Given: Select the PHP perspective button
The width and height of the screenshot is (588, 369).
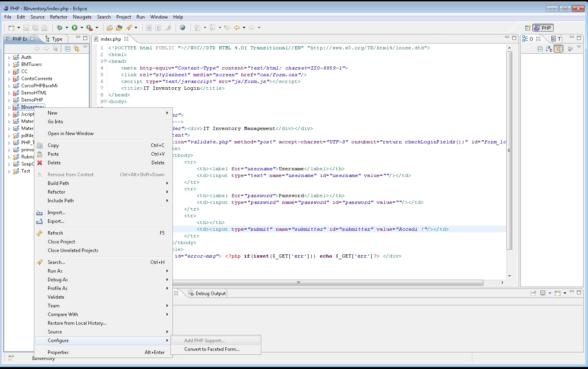Looking at the screenshot, I should pos(543,28).
